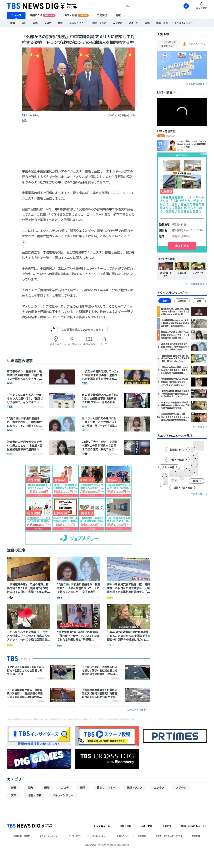Click the 国際 tag under the article photo
214x868 pixels.
point(24,120)
